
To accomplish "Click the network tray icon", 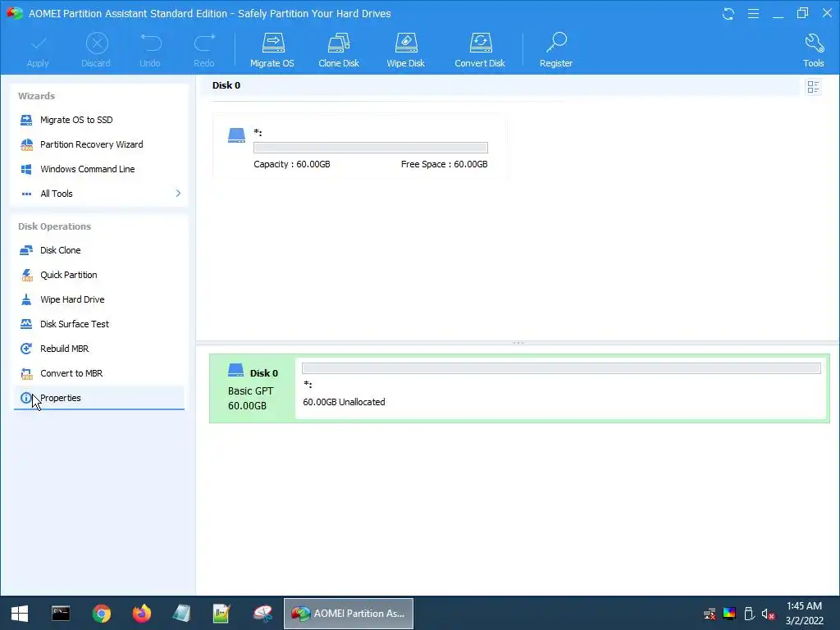I will click(x=710, y=614).
